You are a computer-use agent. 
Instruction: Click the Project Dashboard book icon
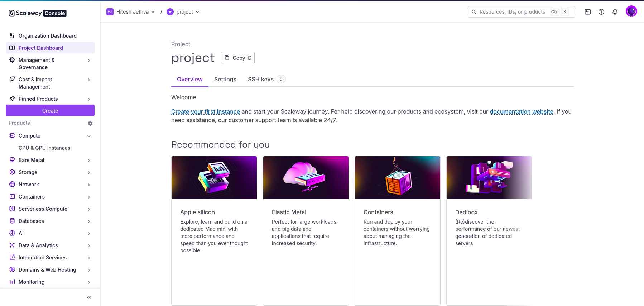click(x=12, y=48)
